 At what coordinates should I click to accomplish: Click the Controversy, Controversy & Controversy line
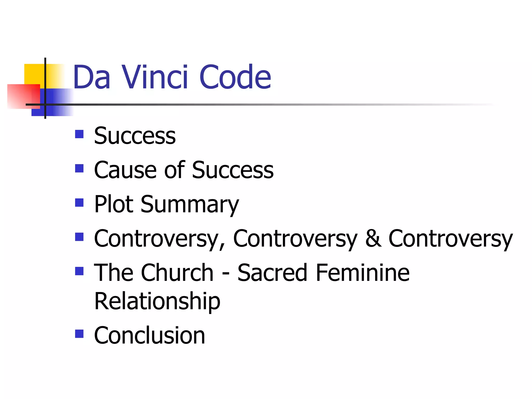303,238
